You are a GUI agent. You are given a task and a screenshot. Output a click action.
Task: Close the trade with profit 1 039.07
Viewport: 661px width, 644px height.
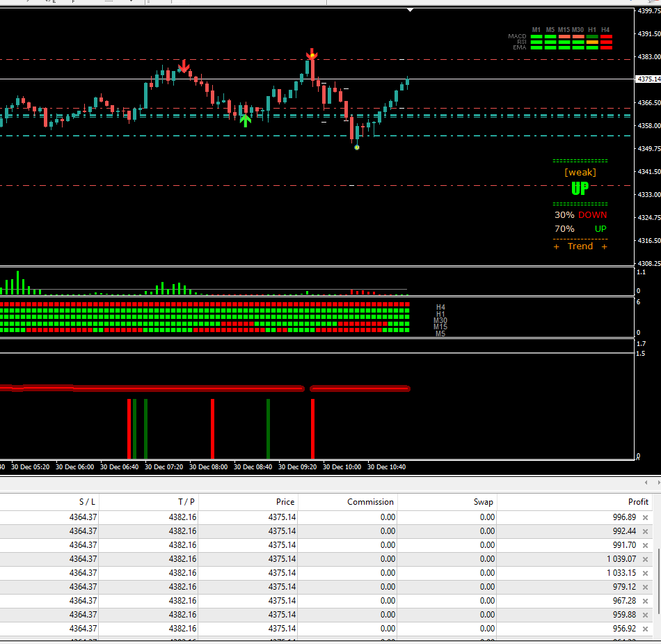point(645,559)
